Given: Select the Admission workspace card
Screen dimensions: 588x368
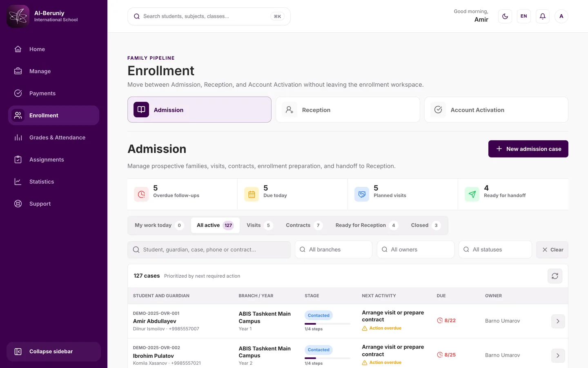Looking at the screenshot, I should click(199, 110).
